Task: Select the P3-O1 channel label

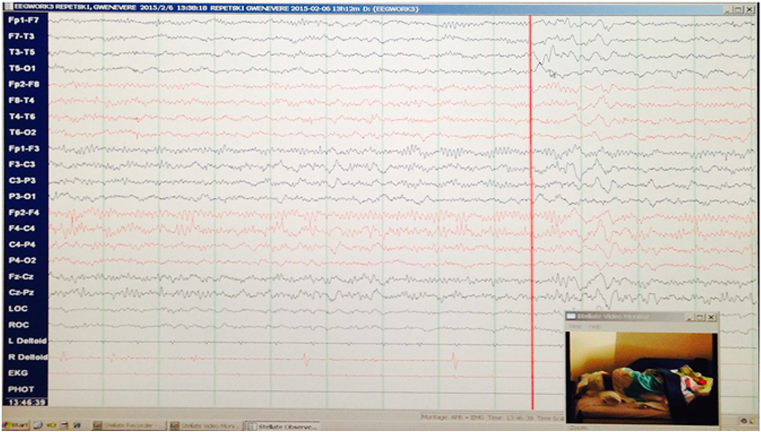Action: tap(22, 197)
